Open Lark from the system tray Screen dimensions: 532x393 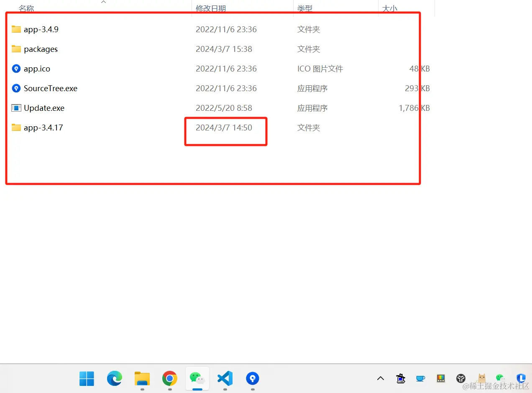(x=520, y=378)
